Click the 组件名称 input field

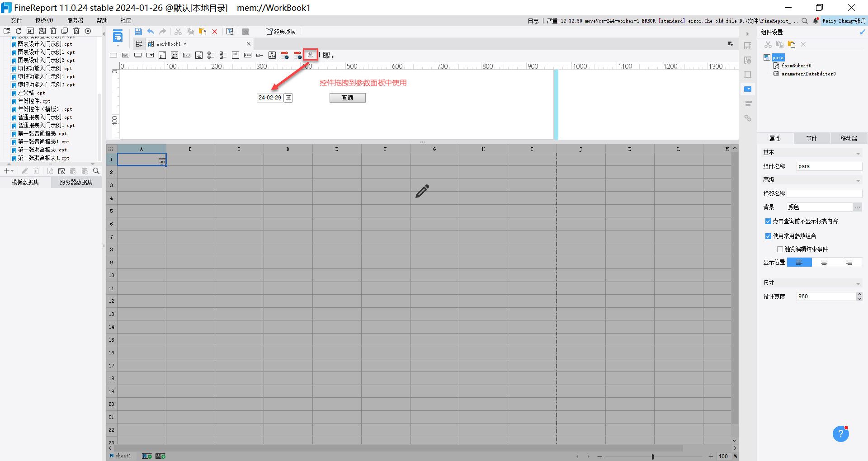[829, 166]
